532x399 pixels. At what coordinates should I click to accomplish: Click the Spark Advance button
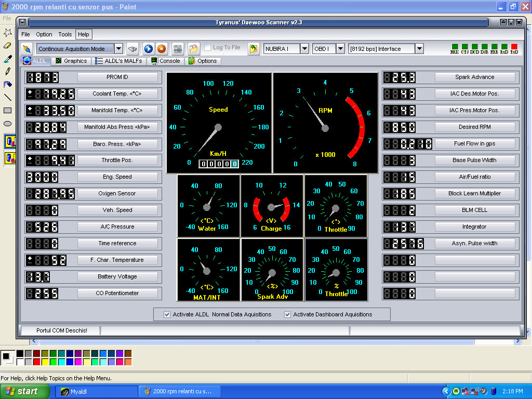[x=475, y=77]
